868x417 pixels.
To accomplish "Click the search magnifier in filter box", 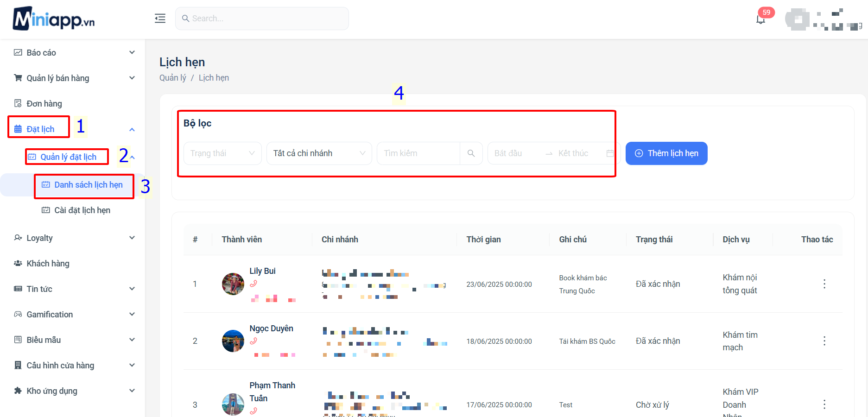I will (471, 153).
